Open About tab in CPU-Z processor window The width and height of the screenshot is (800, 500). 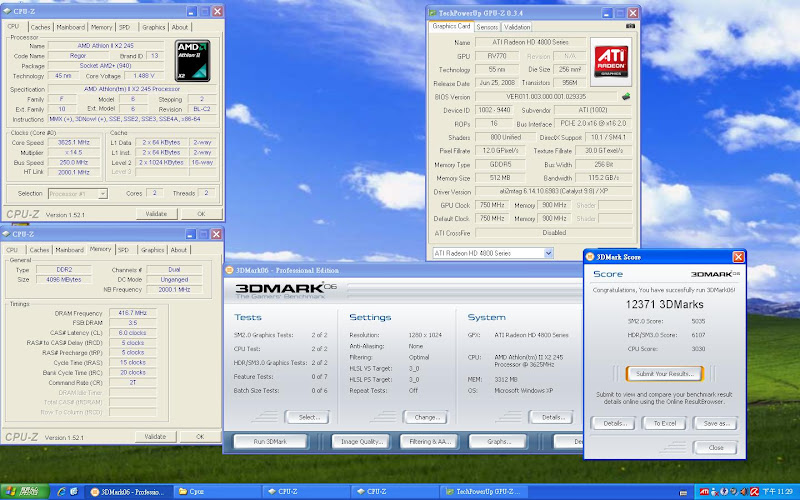coord(180,27)
